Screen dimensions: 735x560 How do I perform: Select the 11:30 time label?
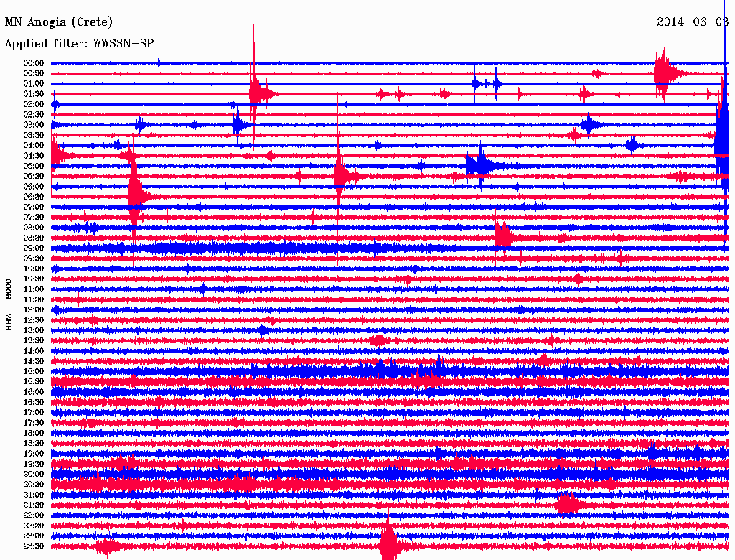tap(34, 299)
